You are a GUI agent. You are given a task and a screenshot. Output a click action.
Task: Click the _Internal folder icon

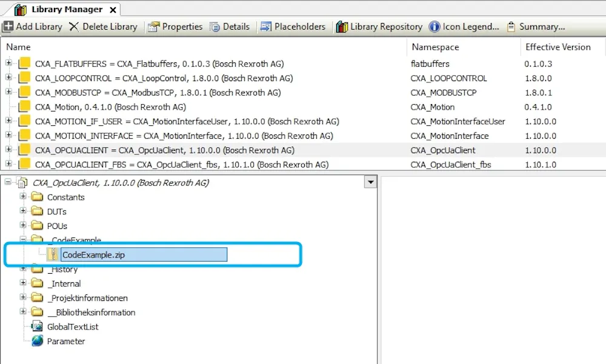[37, 283]
